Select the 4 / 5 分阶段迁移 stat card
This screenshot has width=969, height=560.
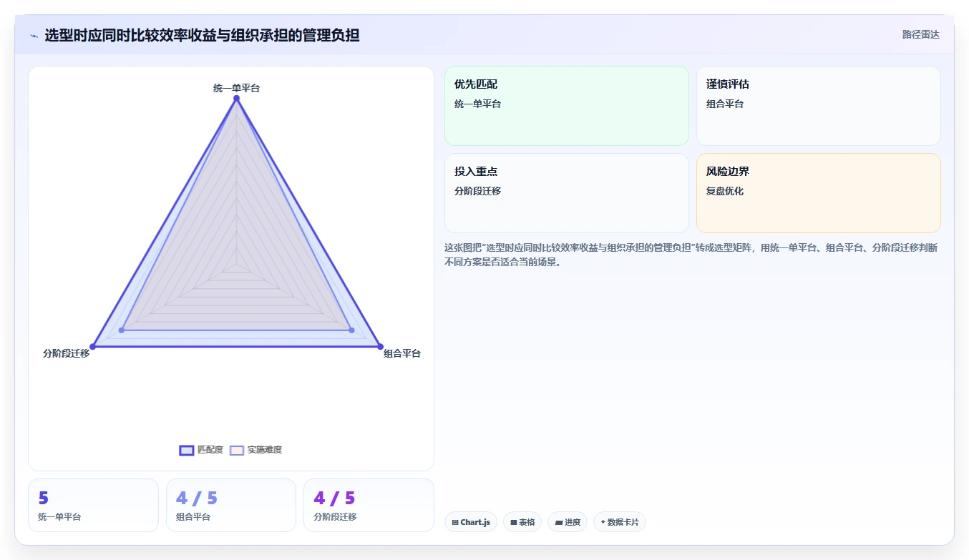tap(369, 505)
